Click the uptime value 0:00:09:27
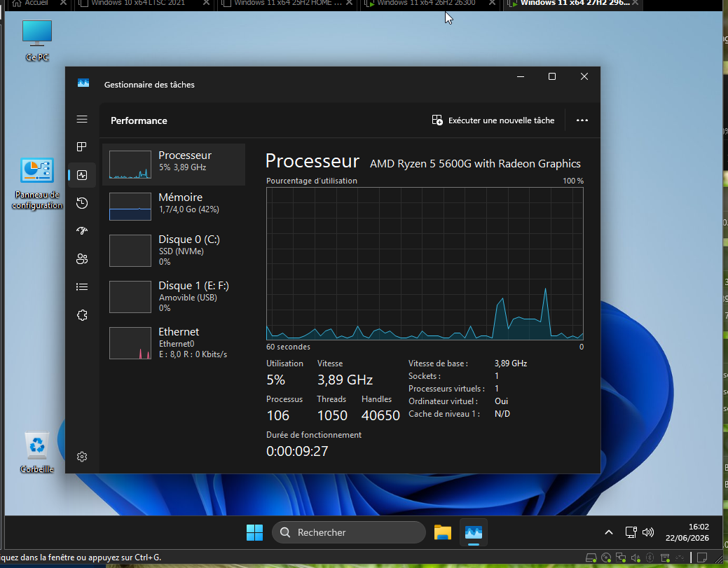Image resolution: width=728 pixels, height=568 pixels. (x=297, y=451)
